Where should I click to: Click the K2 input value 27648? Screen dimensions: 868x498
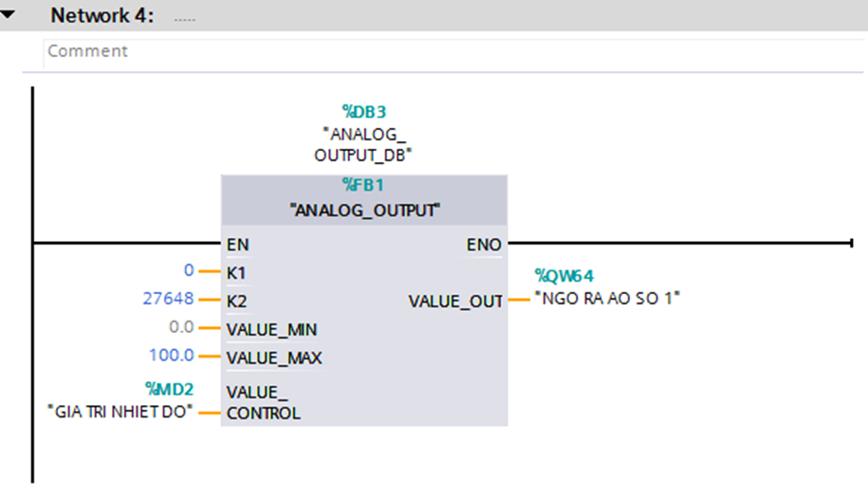coord(167,299)
